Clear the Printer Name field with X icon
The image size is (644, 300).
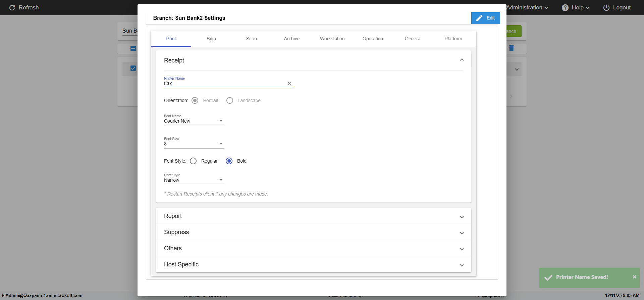(290, 84)
